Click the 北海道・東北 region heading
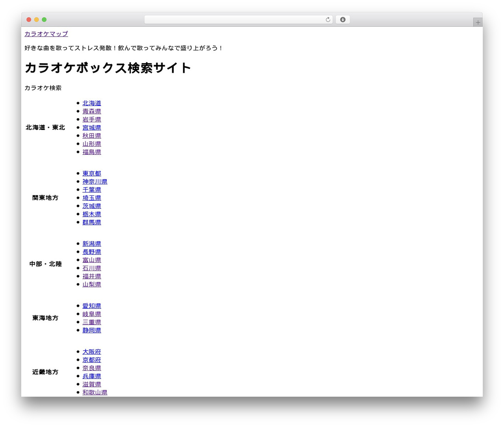This screenshot has width=504, height=427. tap(45, 128)
